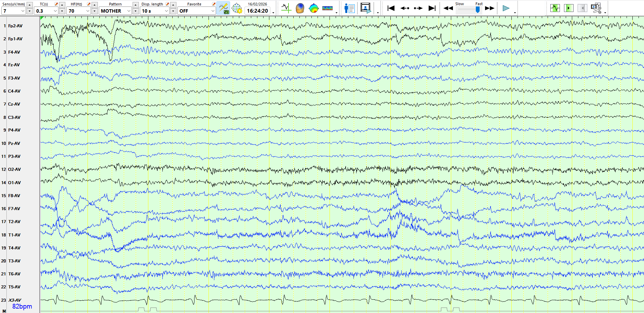Image resolution: width=644 pixels, height=313 pixels.
Task: Step forward one page
Action: tap(418, 8)
